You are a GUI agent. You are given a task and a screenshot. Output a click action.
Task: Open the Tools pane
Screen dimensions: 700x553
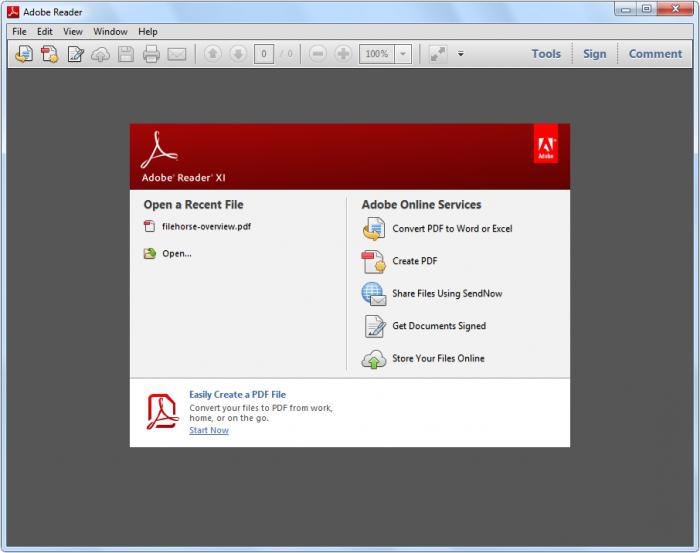pyautogui.click(x=546, y=54)
